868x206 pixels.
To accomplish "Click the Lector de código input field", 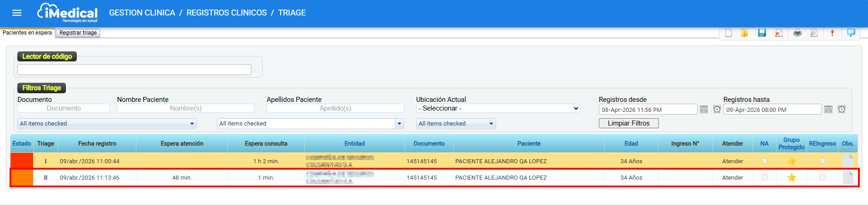I will point(134,70).
